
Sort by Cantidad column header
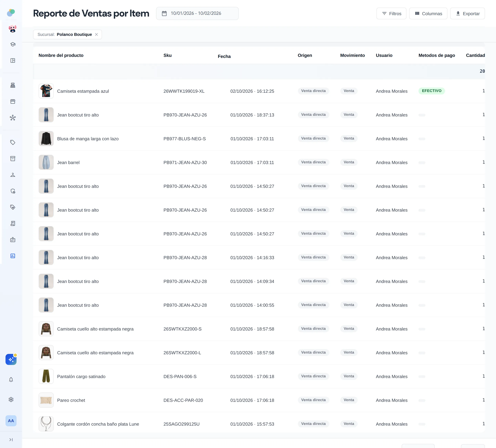475,55
